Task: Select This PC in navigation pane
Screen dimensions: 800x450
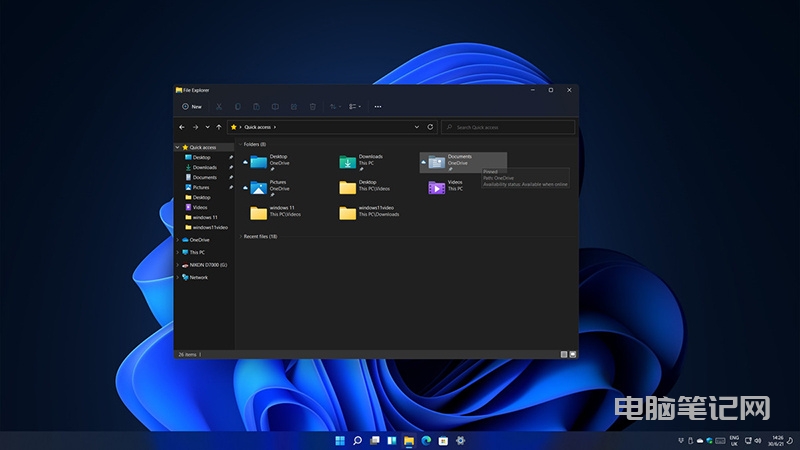Action: (x=194, y=253)
